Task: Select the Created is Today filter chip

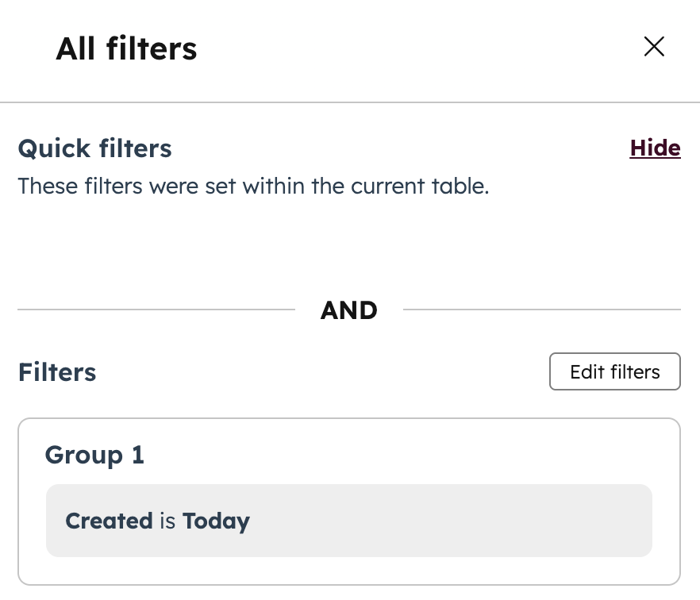Action: coord(349,521)
